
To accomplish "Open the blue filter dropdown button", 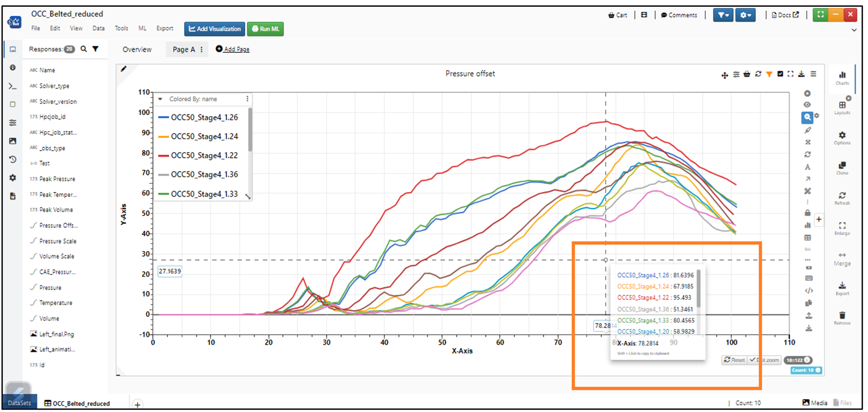I will pos(723,15).
